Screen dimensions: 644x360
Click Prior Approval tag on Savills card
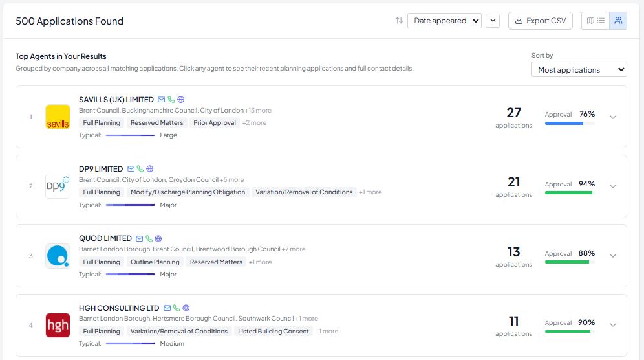coord(215,122)
